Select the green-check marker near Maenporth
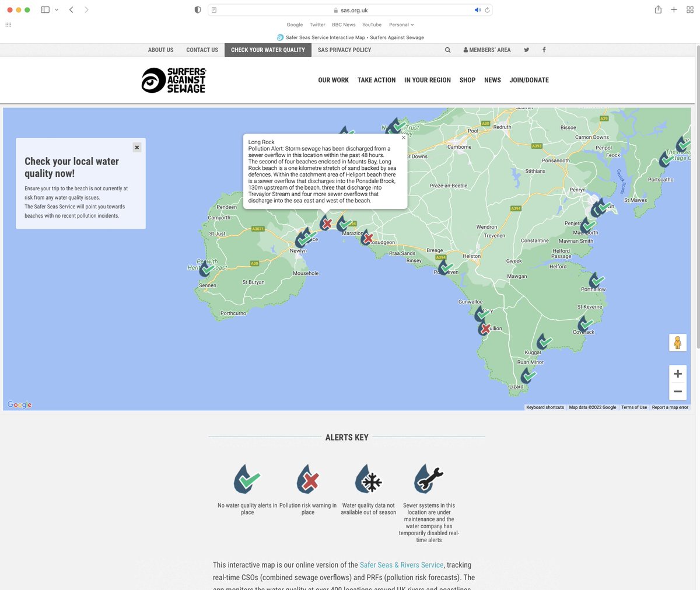This screenshot has width=700, height=590. click(x=588, y=225)
